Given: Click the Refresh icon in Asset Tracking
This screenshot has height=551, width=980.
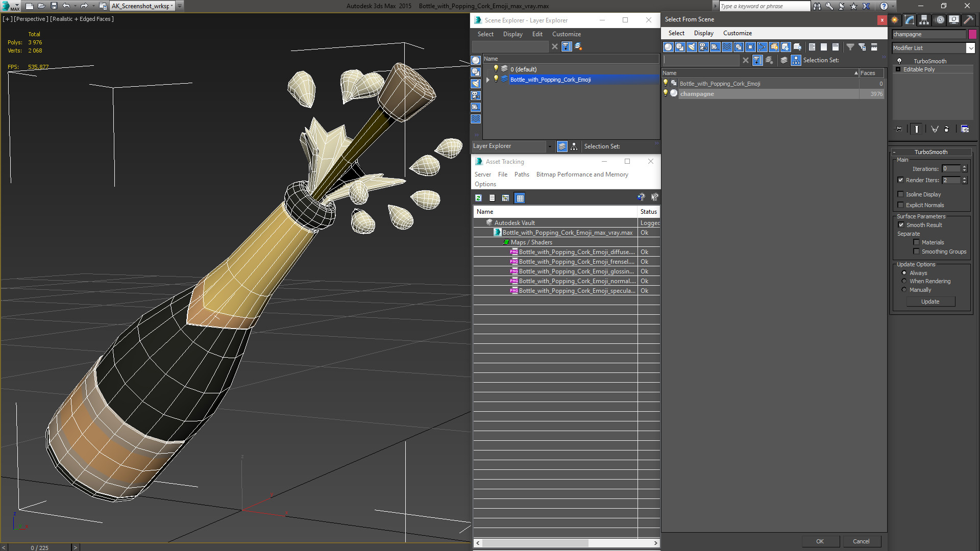Looking at the screenshot, I should 478,198.
